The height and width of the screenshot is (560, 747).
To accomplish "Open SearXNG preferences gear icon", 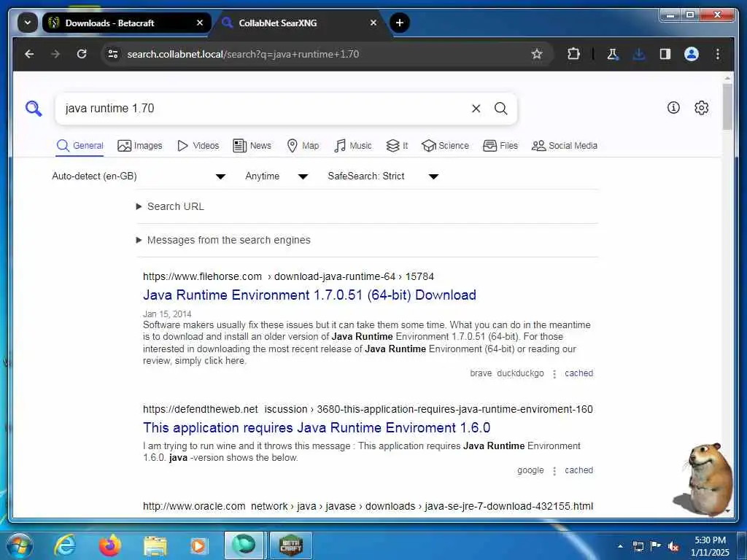I will (701, 108).
